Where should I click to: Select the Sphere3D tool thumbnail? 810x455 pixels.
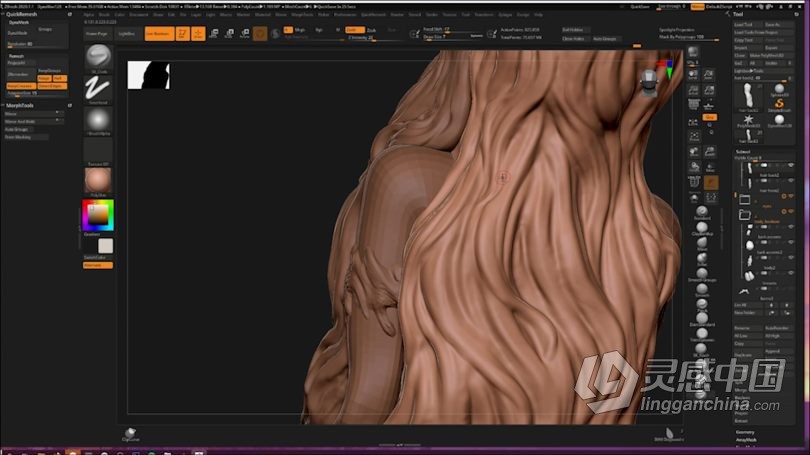coord(779,89)
